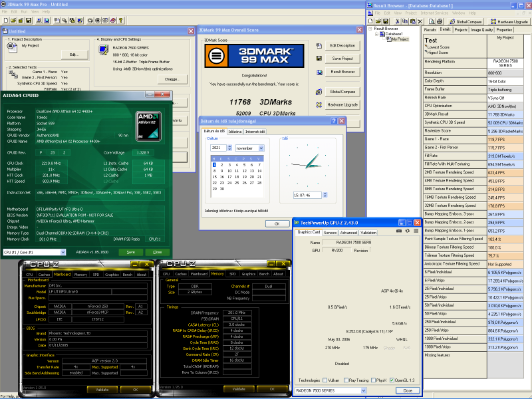Click OK in date properties dialog

[x=277, y=223]
